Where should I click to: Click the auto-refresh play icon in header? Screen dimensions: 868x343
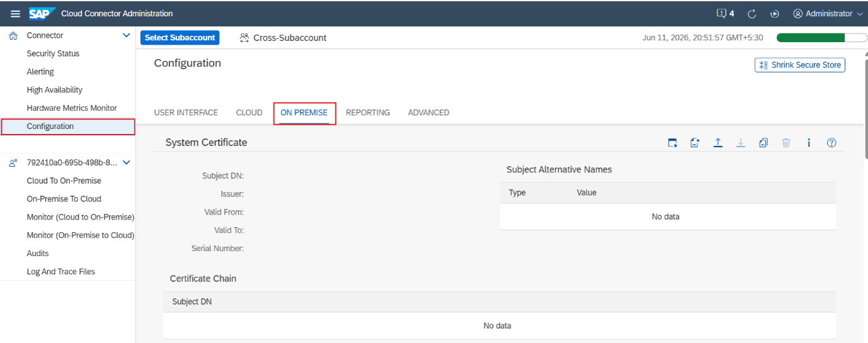coord(775,14)
